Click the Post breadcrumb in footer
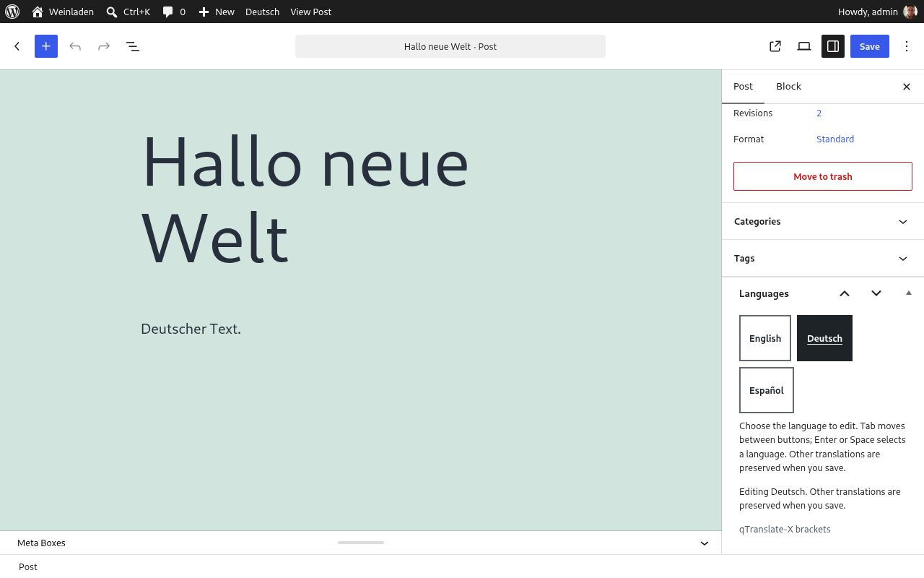This screenshot has width=924, height=578. pyautogui.click(x=28, y=567)
